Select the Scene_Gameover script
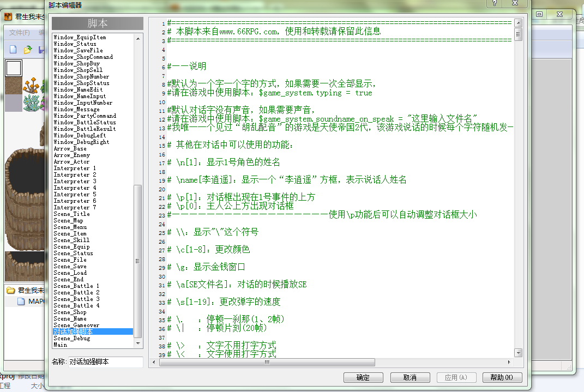The image size is (584, 392). point(77,325)
